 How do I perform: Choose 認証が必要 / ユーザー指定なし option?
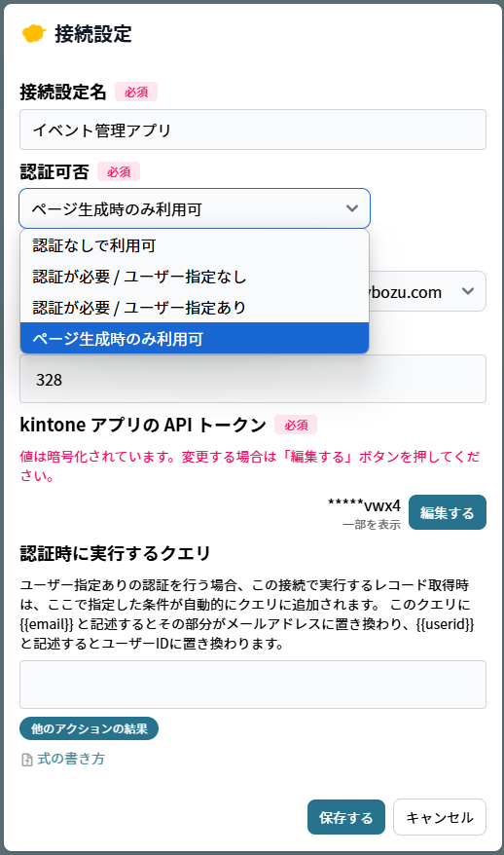pyautogui.click(x=195, y=277)
